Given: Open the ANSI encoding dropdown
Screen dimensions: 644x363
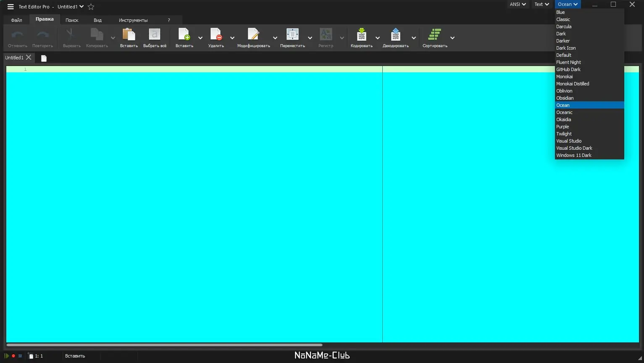Looking at the screenshot, I should pos(517,4).
